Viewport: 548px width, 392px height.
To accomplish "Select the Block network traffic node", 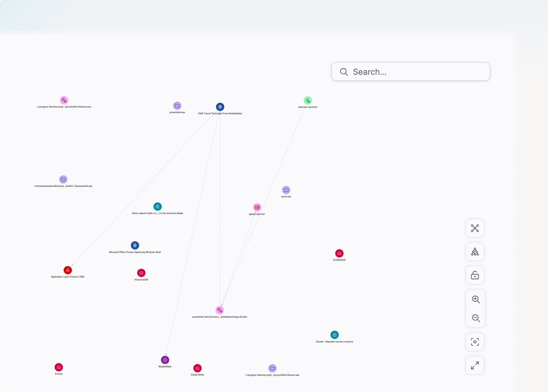I will pyautogui.click(x=158, y=207).
